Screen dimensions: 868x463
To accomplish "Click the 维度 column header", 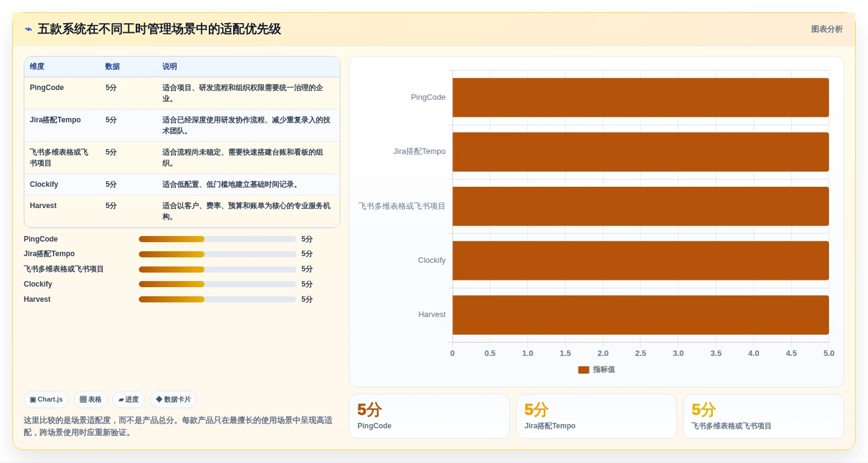I will [x=37, y=67].
